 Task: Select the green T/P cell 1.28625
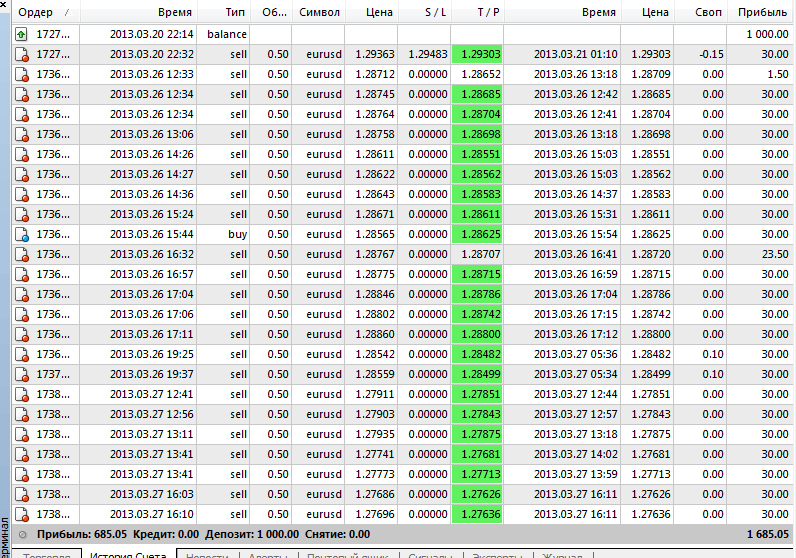[477, 235]
